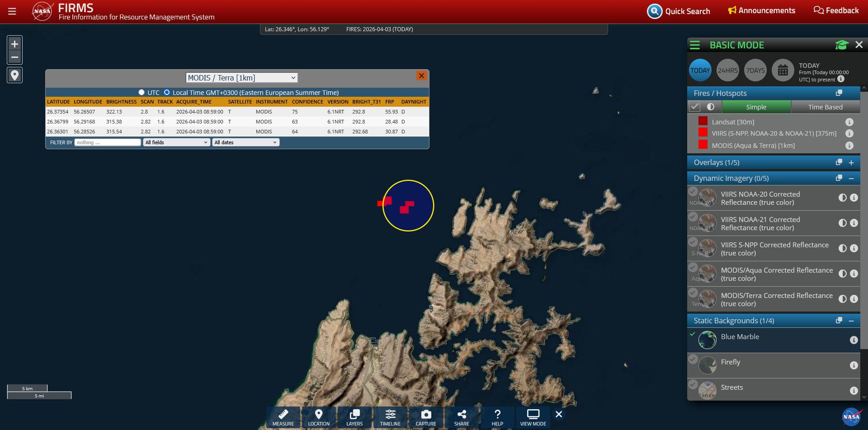Collapse the Dynamic Imagery section
The width and height of the screenshot is (868, 430).
pos(851,179)
